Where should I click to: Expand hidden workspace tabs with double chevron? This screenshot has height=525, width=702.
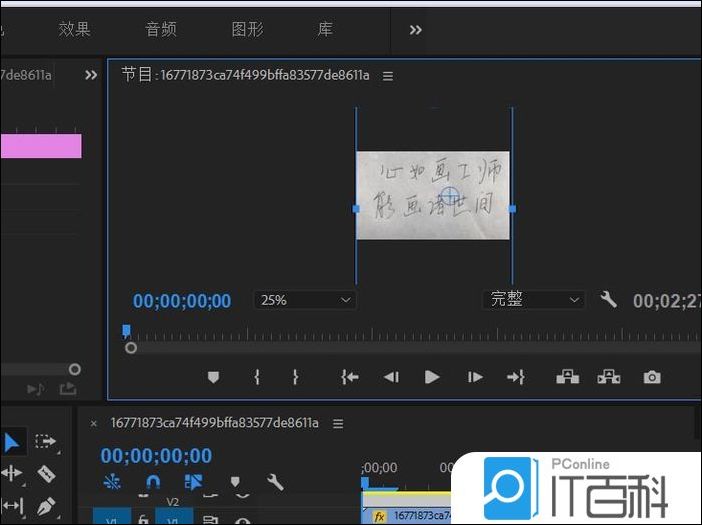416,30
